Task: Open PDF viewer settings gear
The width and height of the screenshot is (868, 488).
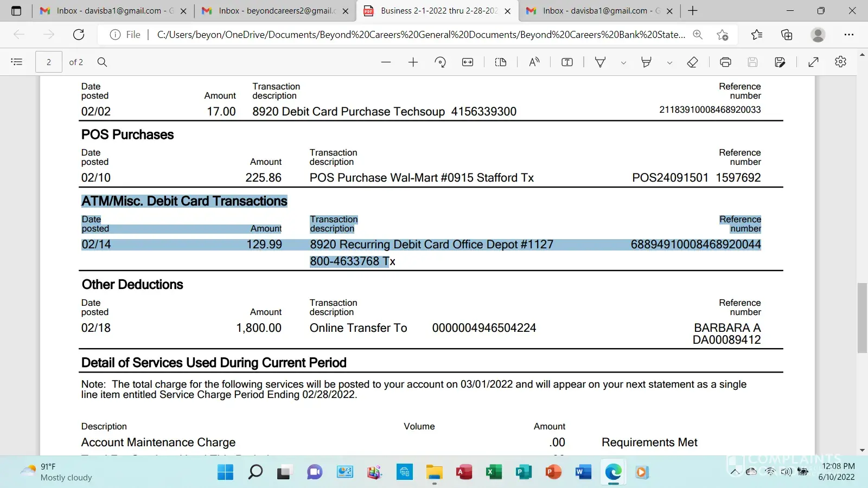Action: point(840,62)
